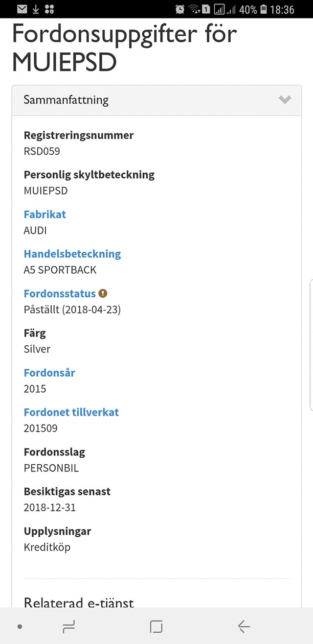Tap the Relaterad e-tjänst heading
Screen dimensions: 313x644
(79, 602)
